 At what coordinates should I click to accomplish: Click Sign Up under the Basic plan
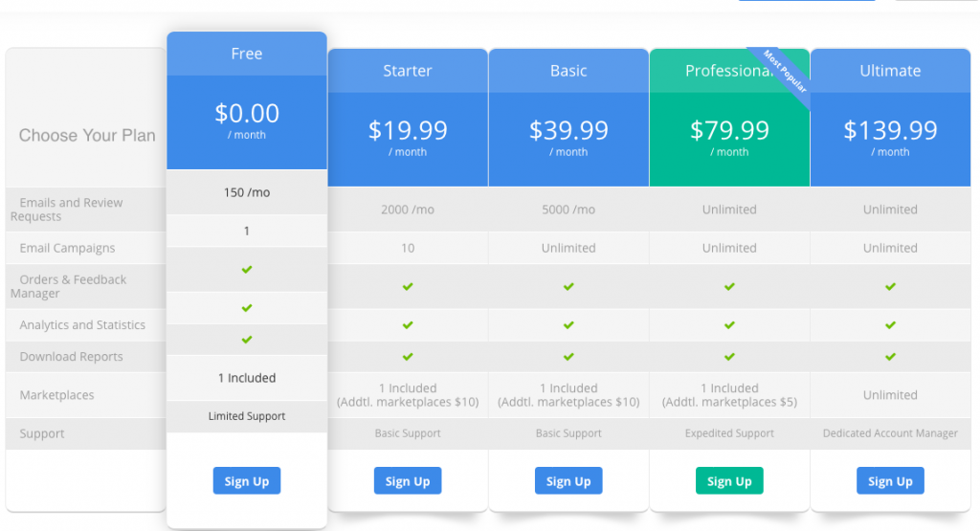coord(568,480)
